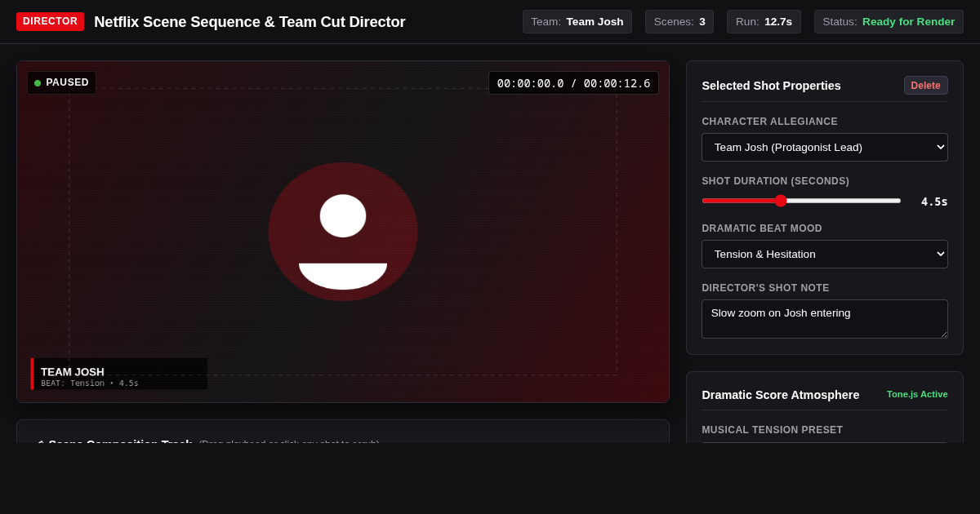The image size is (980, 514).
Task: Click the Ready for Render status
Action: coord(889,22)
